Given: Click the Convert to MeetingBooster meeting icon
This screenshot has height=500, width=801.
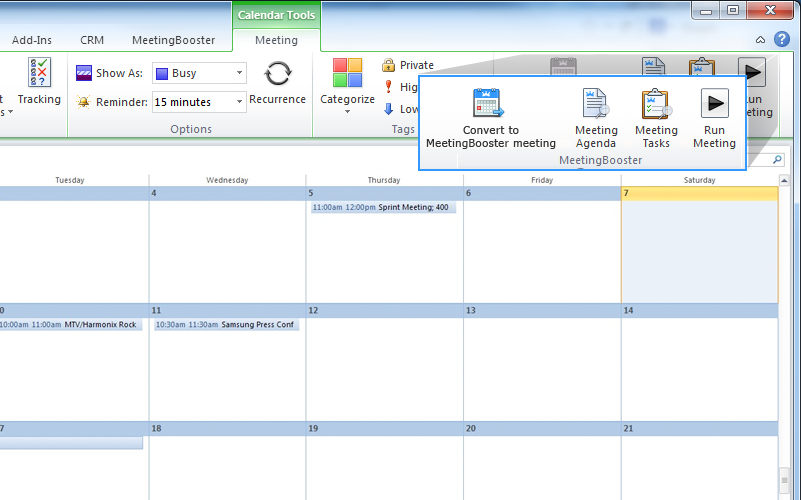Looking at the screenshot, I should click(488, 103).
